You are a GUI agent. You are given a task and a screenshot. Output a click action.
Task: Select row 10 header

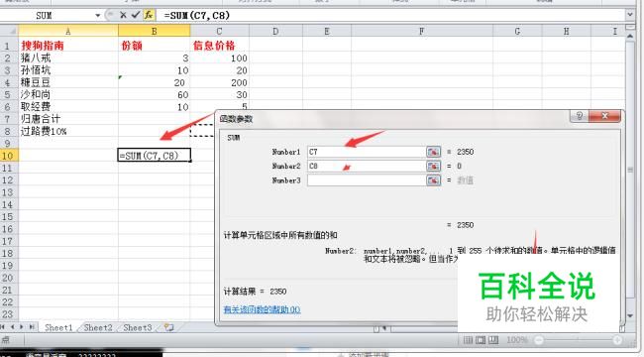pyautogui.click(x=8, y=156)
